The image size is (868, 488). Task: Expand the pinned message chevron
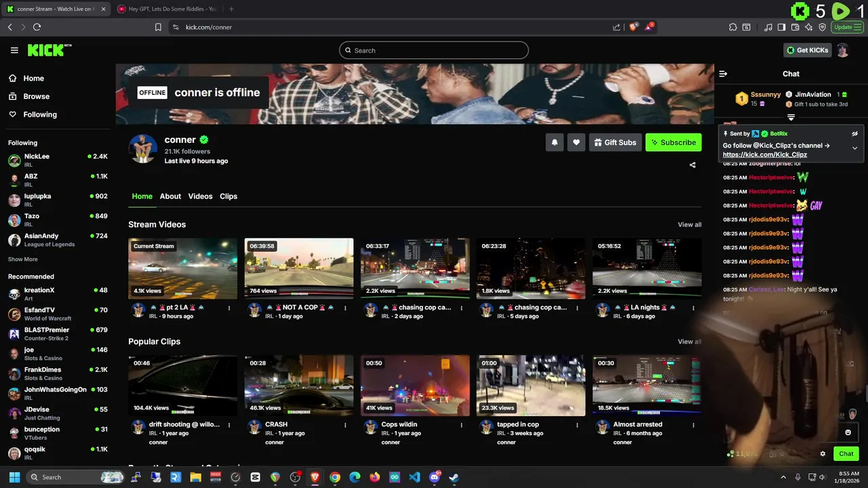tap(855, 148)
